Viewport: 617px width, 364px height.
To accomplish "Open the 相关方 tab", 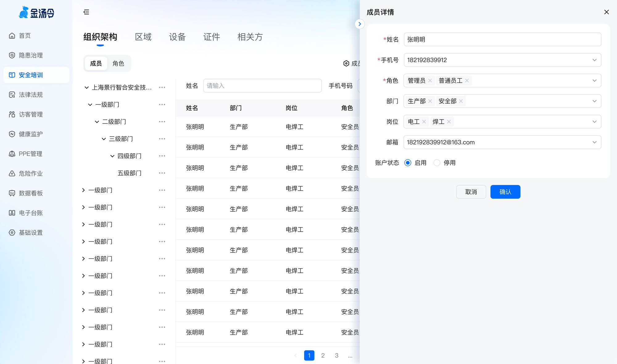I will pyautogui.click(x=250, y=37).
